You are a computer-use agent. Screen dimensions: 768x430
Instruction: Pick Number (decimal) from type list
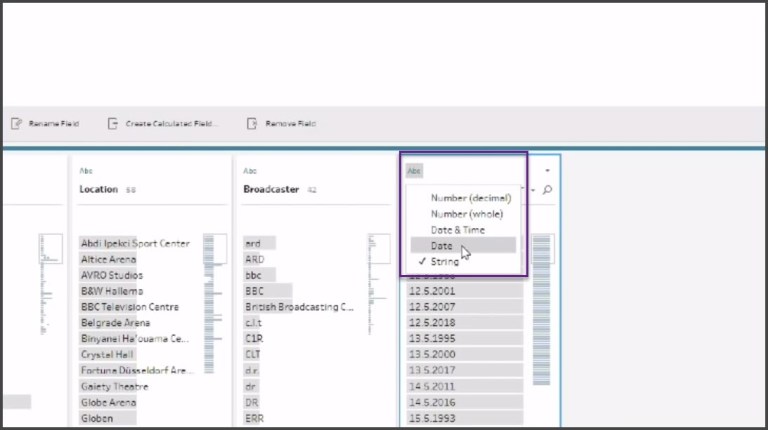coord(470,198)
